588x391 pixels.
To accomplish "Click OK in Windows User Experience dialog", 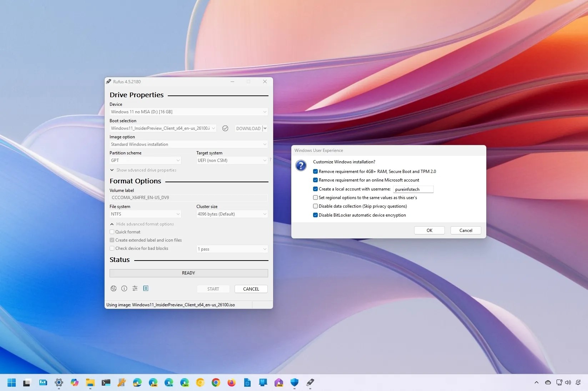I will click(429, 230).
